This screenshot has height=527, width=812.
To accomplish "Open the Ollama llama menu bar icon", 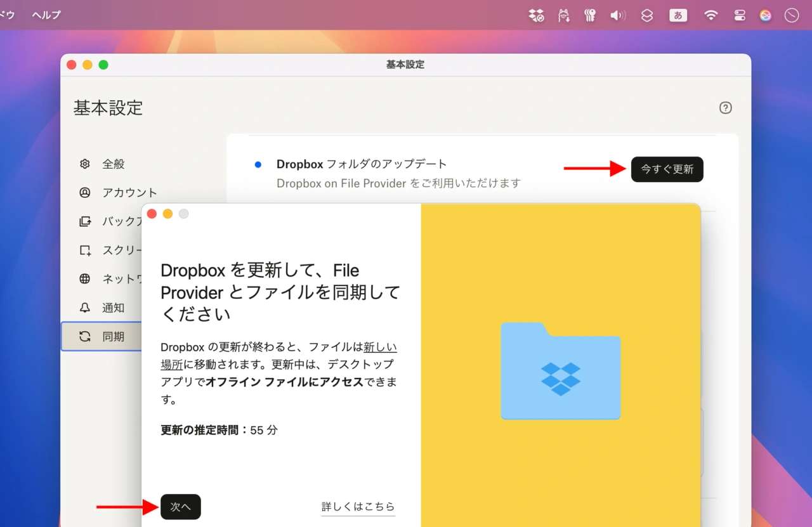I will pyautogui.click(x=563, y=15).
